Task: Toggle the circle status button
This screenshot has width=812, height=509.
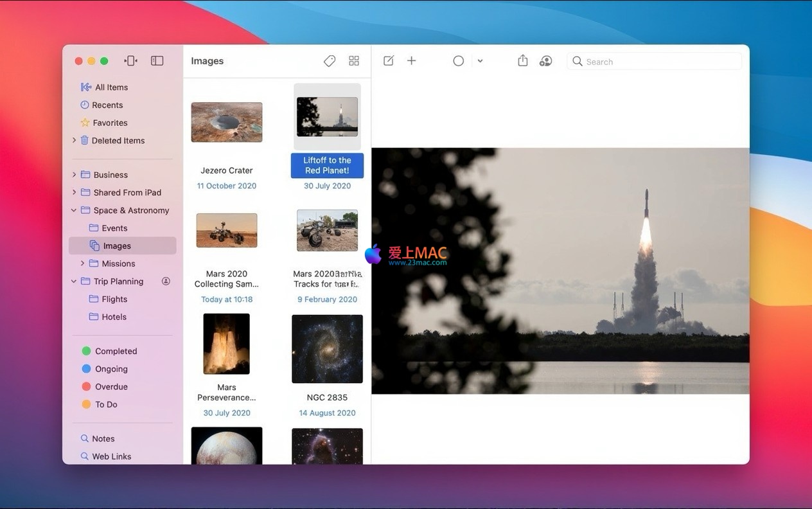Action: [x=458, y=61]
